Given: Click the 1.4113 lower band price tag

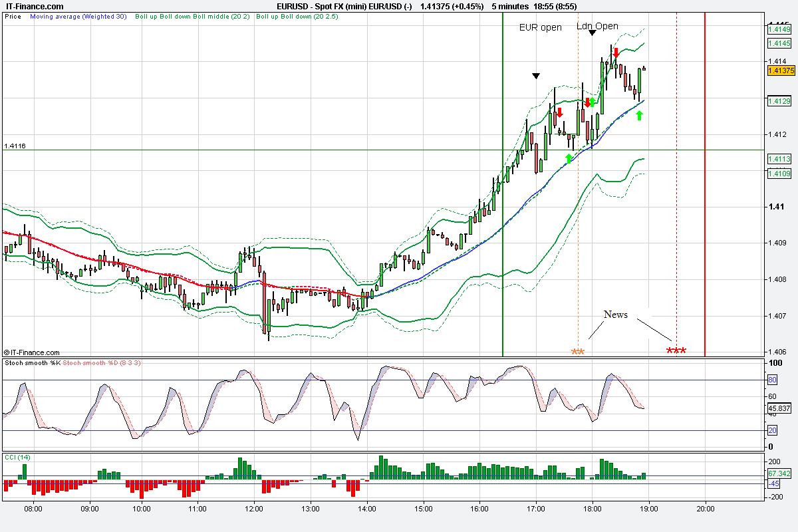Looking at the screenshot, I should click(x=779, y=159).
